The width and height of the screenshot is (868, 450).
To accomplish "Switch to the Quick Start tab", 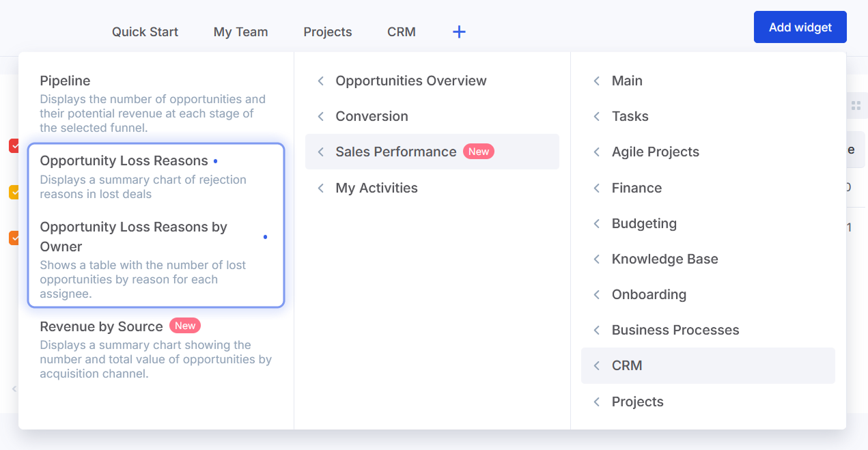I will [145, 32].
